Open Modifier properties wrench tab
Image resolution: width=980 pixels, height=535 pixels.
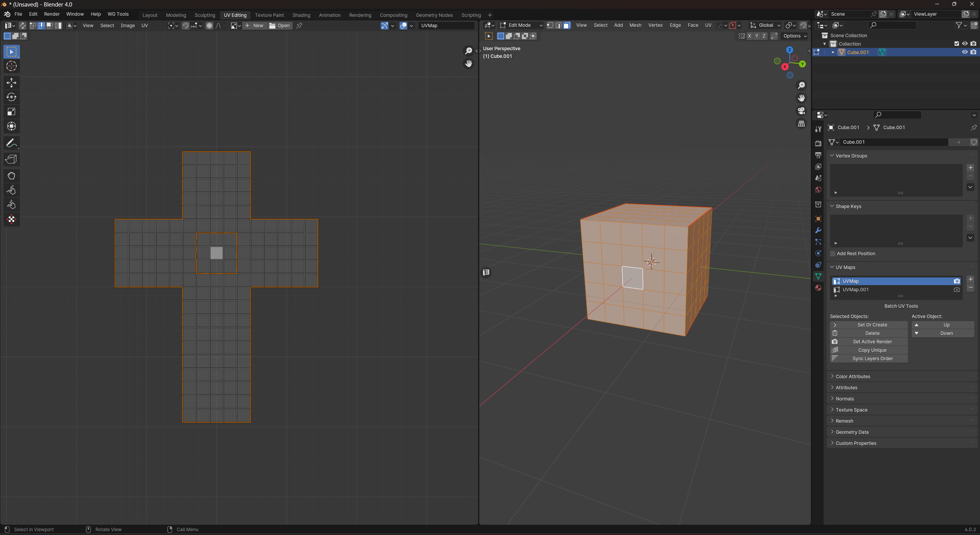(818, 230)
